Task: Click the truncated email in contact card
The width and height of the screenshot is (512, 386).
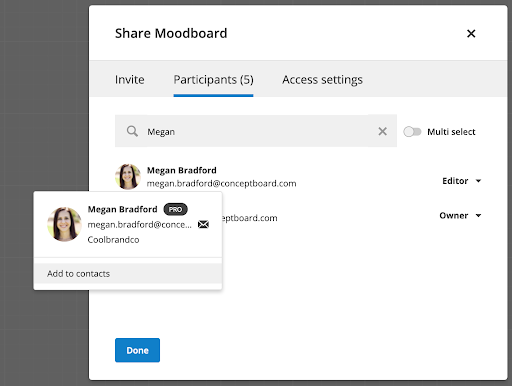Action: [140, 225]
